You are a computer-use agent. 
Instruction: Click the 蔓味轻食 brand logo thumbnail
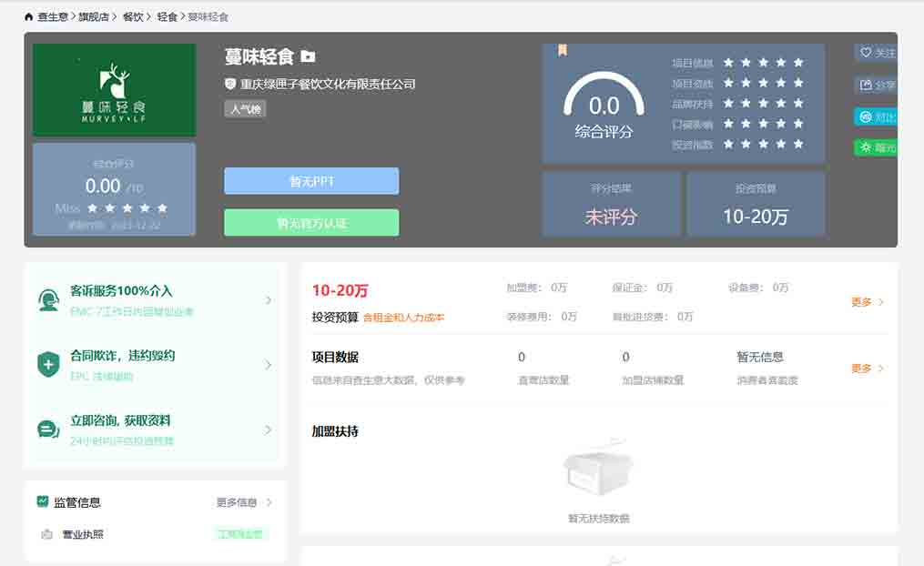[x=114, y=90]
